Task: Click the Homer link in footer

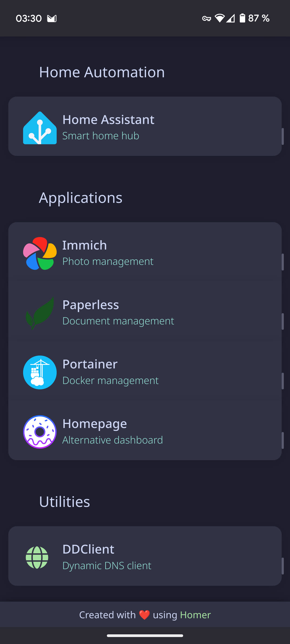Action: 195,615
